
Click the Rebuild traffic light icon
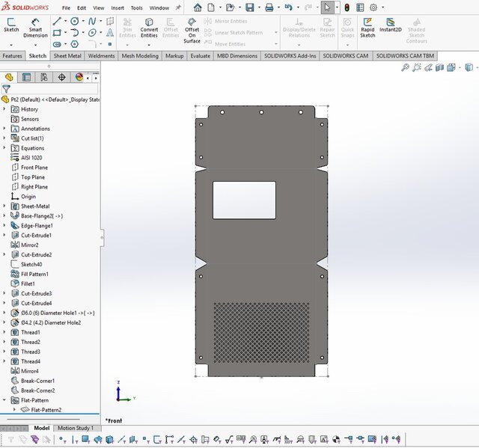pyautogui.click(x=347, y=7)
